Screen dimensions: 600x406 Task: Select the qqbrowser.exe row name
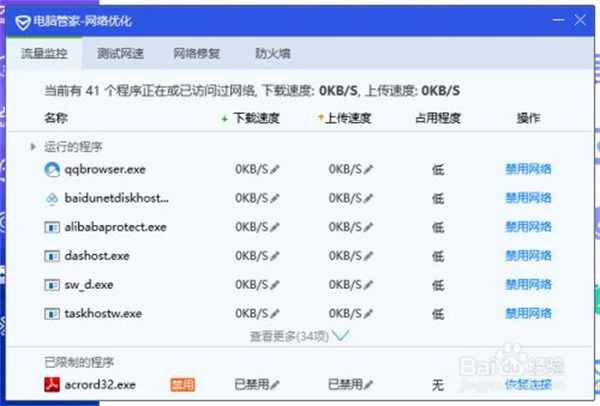pyautogui.click(x=105, y=170)
